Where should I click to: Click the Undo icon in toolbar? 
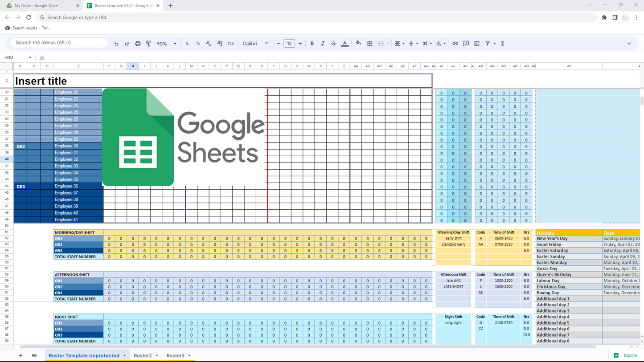[116, 44]
